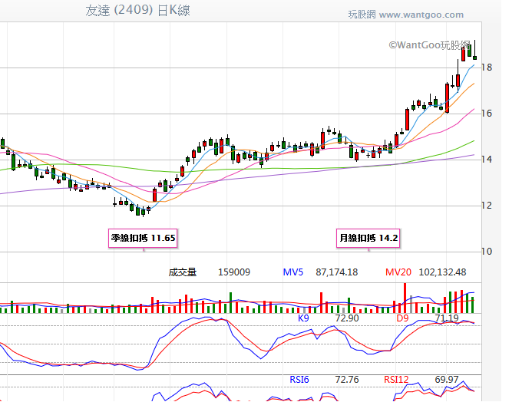The width and height of the screenshot is (532, 402).
Task: Click the price axis label 16
Action: [487, 114]
